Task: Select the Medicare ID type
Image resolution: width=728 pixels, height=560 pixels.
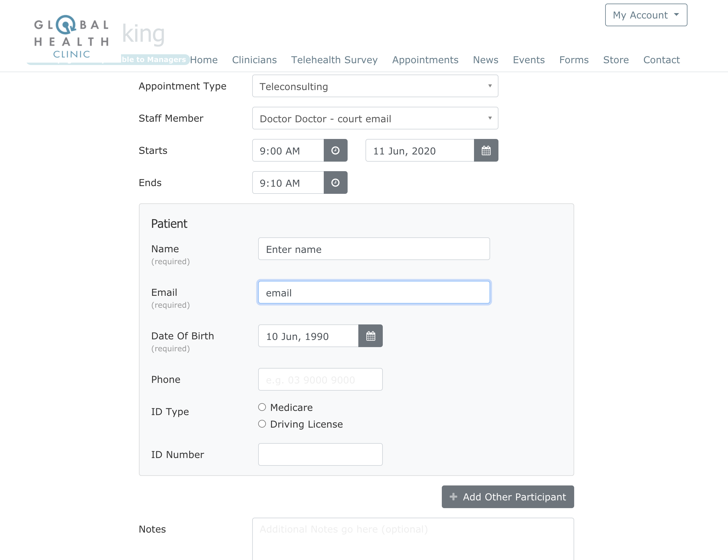Action: coord(262,407)
